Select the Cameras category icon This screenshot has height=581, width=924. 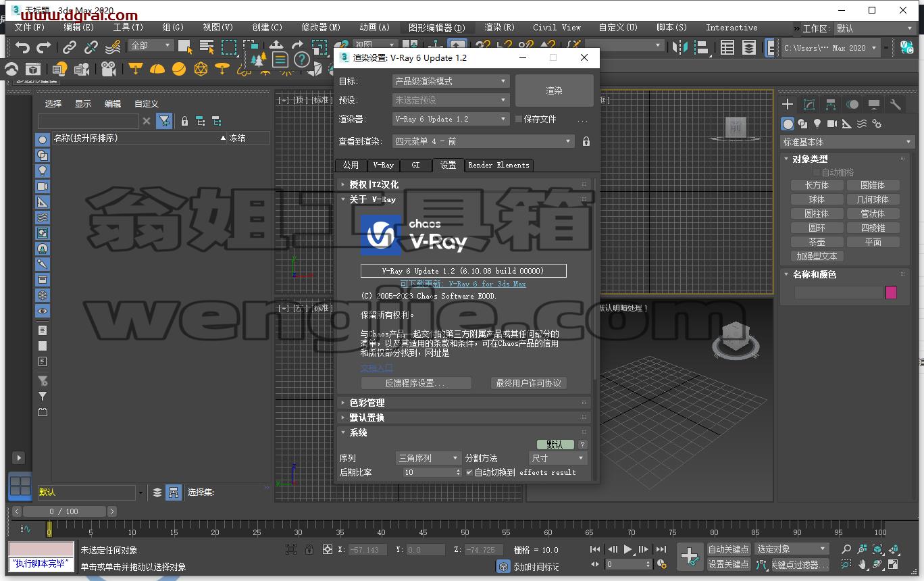tap(832, 124)
